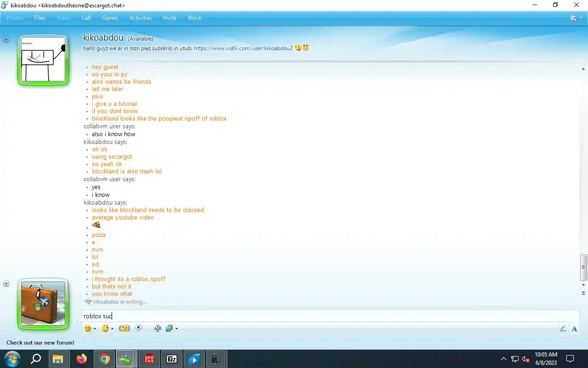Expand the background picker dropdown arrow
Viewport: 588px width, 368px height.
pyautogui.click(x=176, y=329)
